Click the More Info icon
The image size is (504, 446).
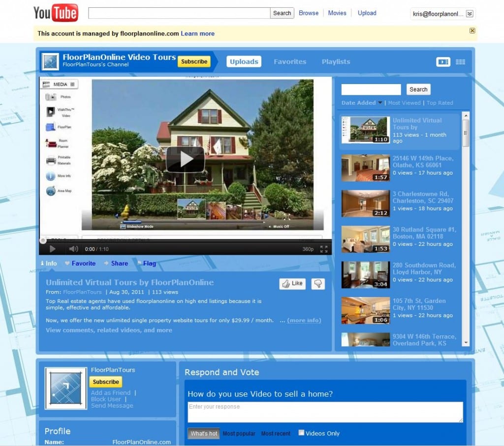[51, 176]
